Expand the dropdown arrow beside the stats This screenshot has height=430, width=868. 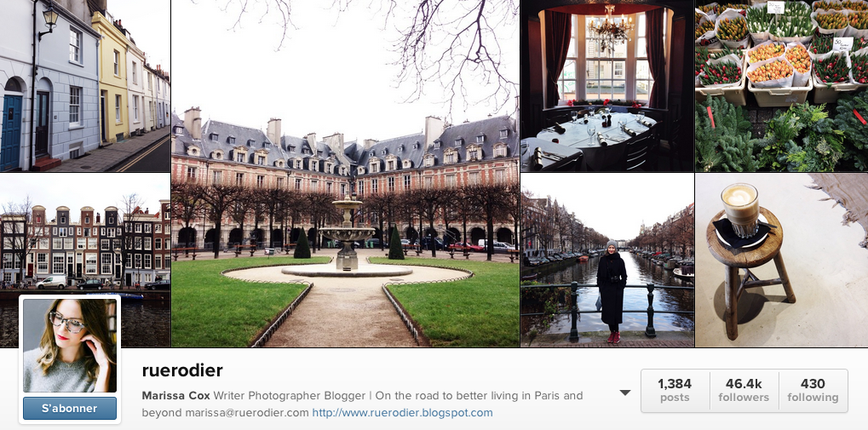click(x=625, y=393)
